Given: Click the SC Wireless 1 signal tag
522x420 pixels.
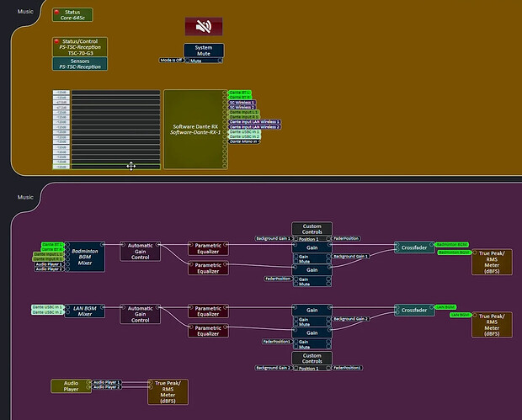Looking at the screenshot, I should coord(242,103).
